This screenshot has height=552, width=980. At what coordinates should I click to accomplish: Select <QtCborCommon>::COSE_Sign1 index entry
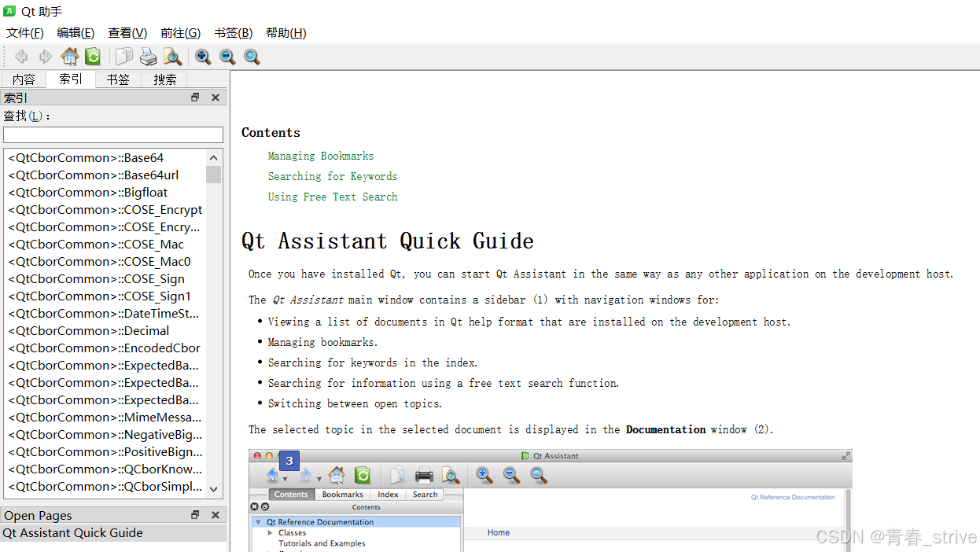click(105, 296)
